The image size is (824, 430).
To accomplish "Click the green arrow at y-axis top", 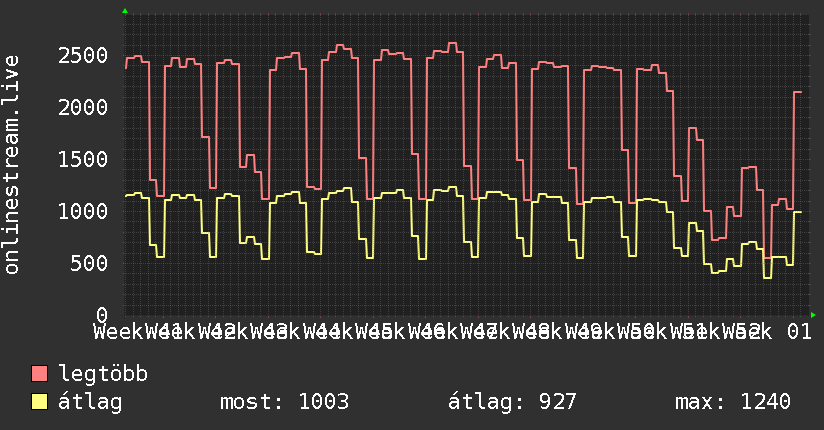I will tap(125, 11).
